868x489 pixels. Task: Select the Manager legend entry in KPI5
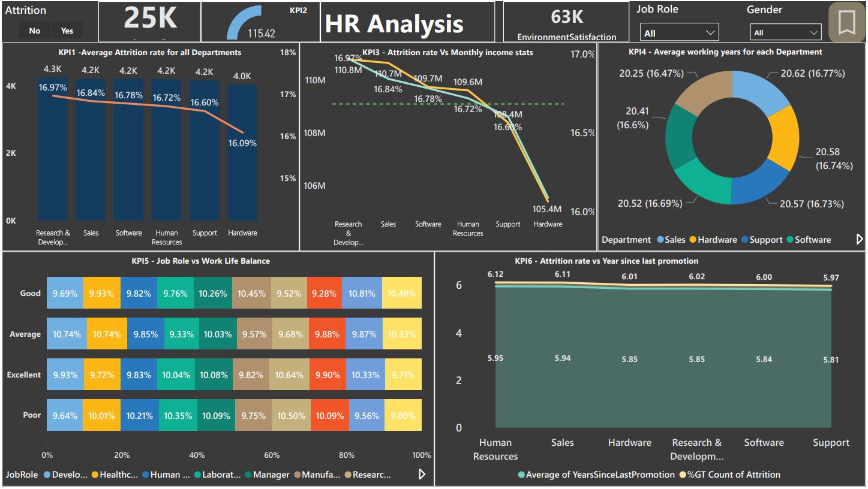click(x=266, y=475)
